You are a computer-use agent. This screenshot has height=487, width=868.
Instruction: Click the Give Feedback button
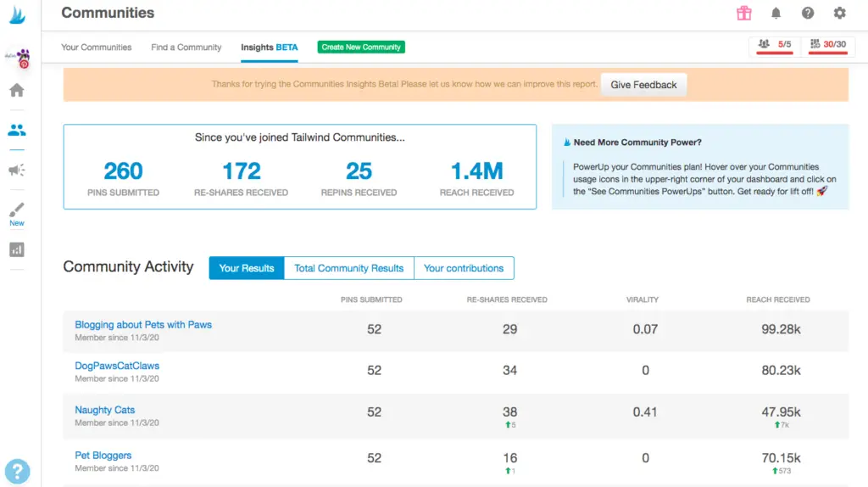click(x=643, y=85)
